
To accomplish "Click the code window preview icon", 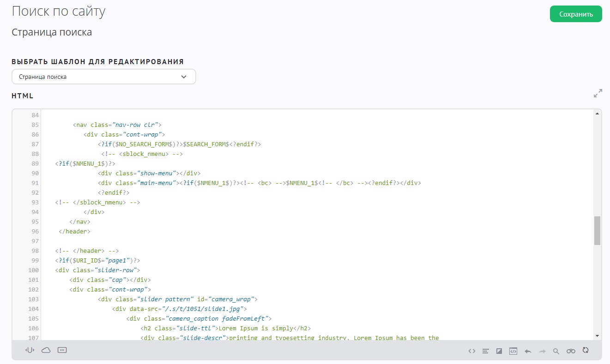I will tap(513, 351).
